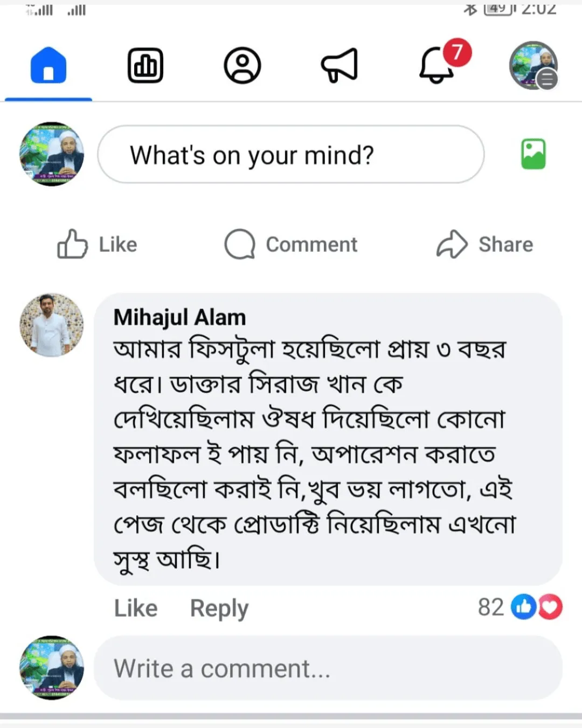Tap the Mihajul Alam name link

(x=179, y=317)
